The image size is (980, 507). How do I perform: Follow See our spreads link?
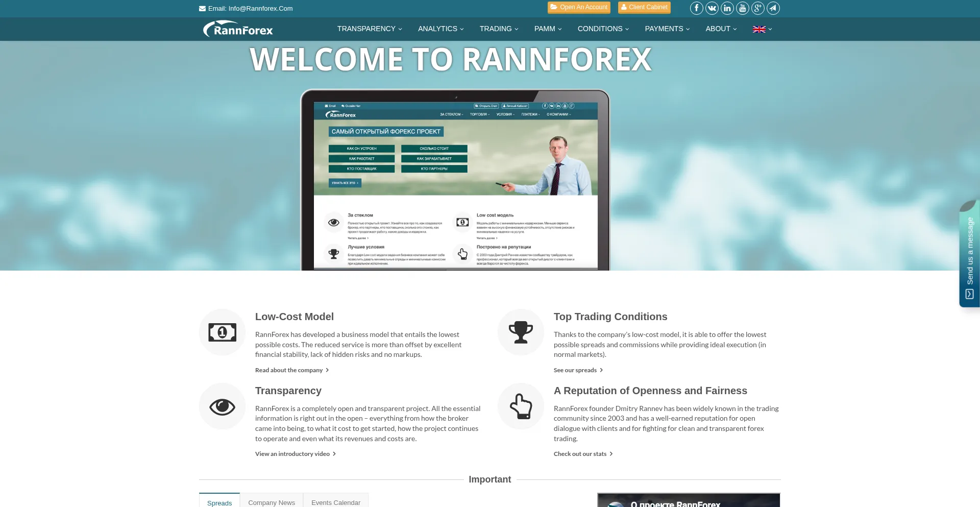578,370
